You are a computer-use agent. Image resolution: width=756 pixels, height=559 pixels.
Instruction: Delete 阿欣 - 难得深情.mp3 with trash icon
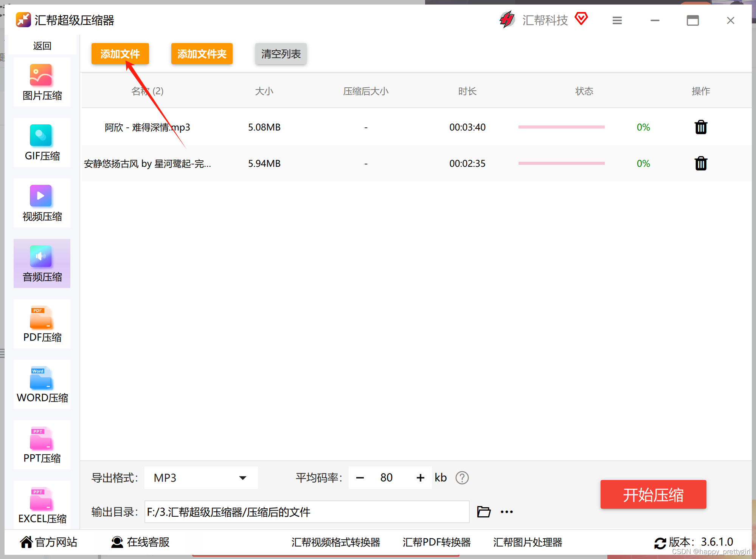tap(700, 127)
